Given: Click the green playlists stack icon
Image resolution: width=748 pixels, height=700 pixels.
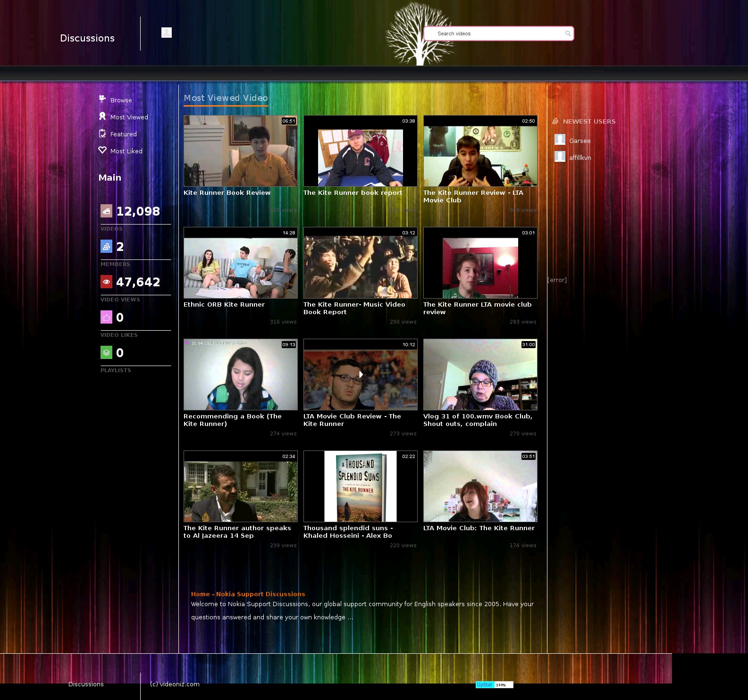Looking at the screenshot, I should tap(106, 352).
